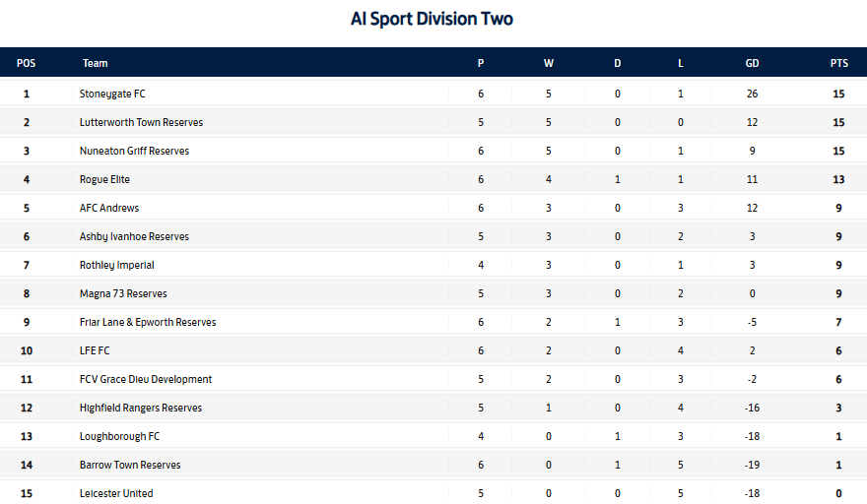Viewport: 867px width, 504px height.
Task: Select the Rogue Elite team name
Action: tap(104, 179)
